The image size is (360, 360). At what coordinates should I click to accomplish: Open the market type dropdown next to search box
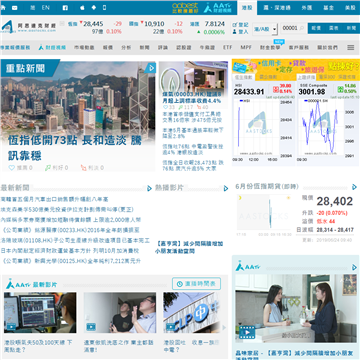coord(265,29)
